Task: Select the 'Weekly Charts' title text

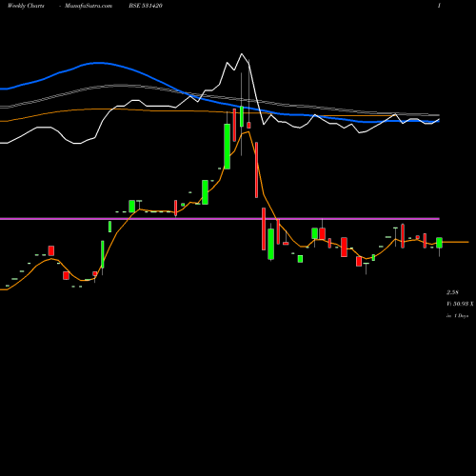Action: coord(26,6)
